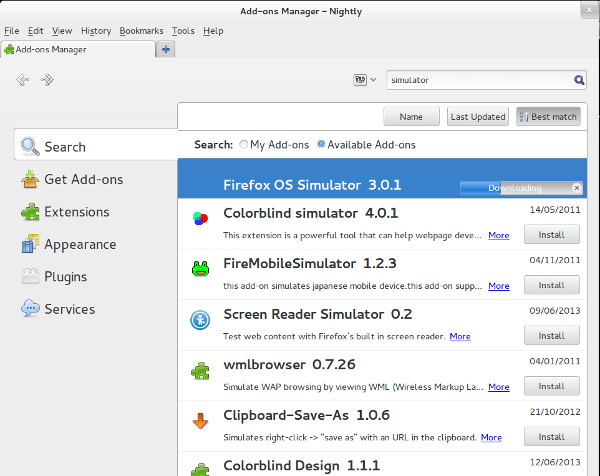This screenshot has height=476, width=600.
Task: Select the My Add-ons radio button
Action: pyautogui.click(x=244, y=145)
